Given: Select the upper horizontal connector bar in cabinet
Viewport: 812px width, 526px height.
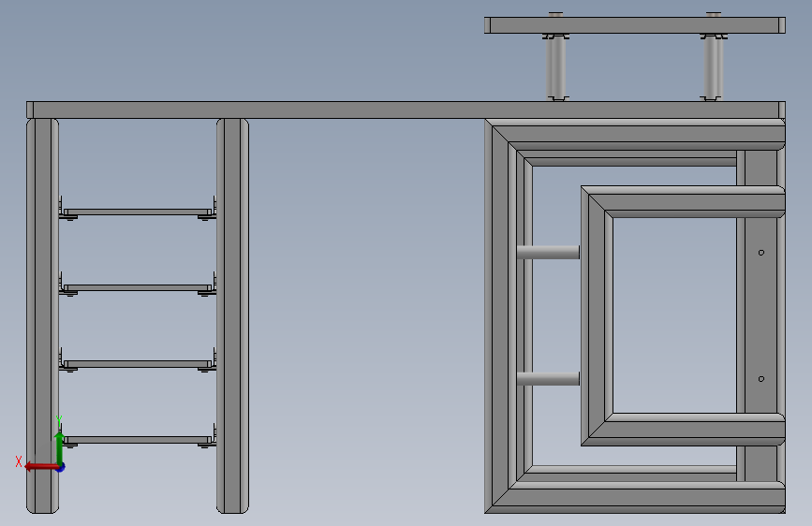Looking at the screenshot, I should point(548,252).
